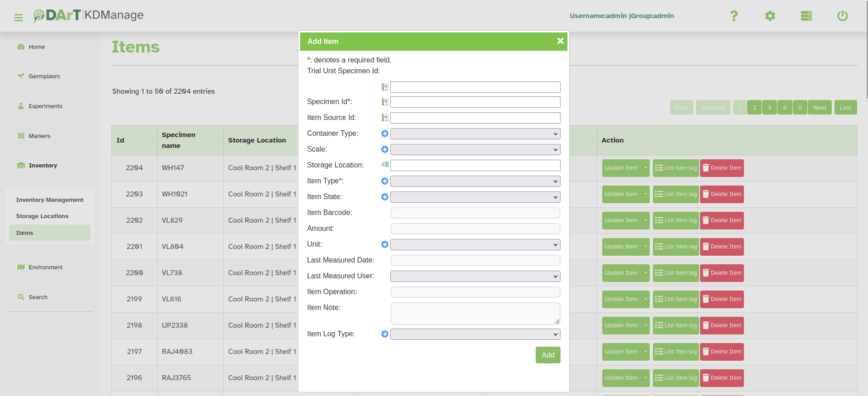Go to Next page of items
Viewport: 868px width, 396px height.
click(819, 108)
